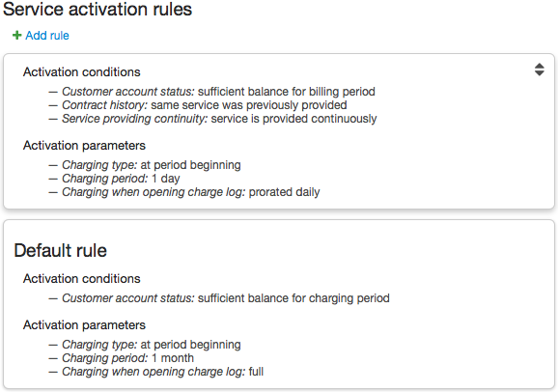Open the Add rule link
This screenshot has width=558, height=392.
coord(47,36)
